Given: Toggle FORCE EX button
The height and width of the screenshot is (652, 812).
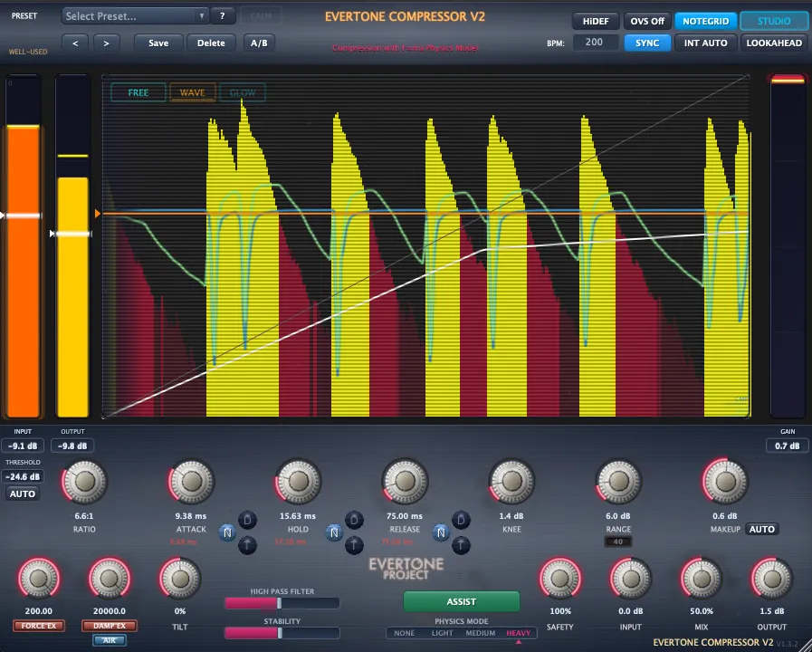Looking at the screenshot, I should pos(39,626).
